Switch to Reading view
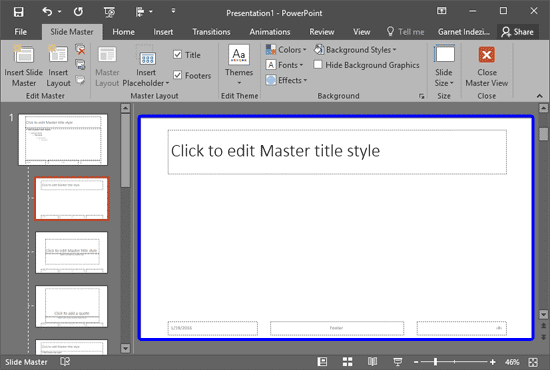Viewport: 550px width, 370px height. click(373, 362)
